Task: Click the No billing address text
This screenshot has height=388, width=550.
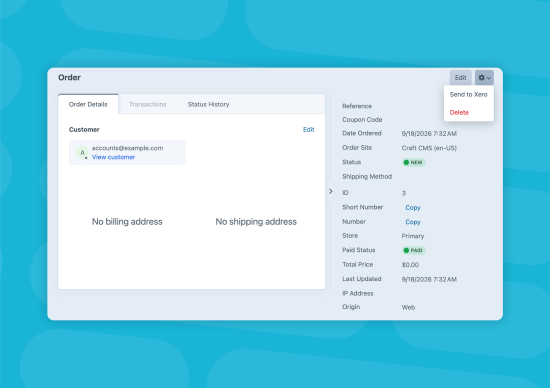Action: (127, 222)
